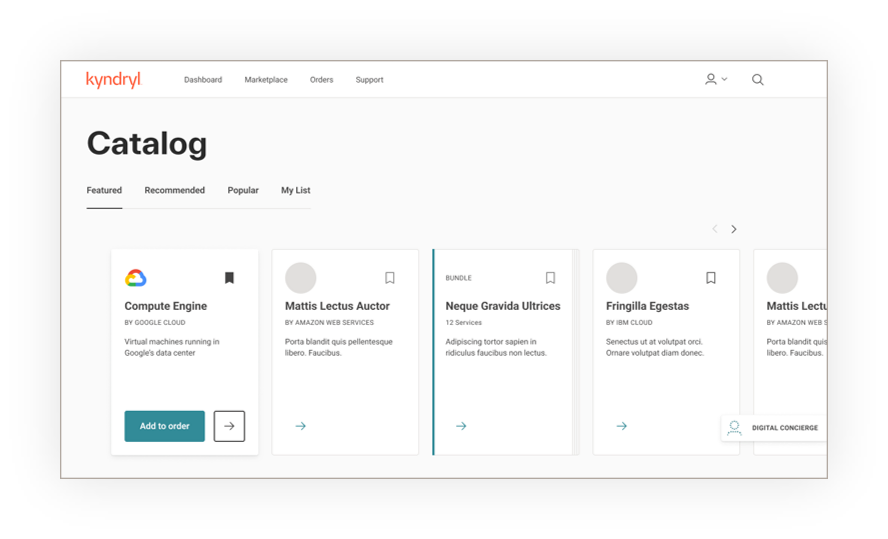This screenshot has width=888, height=539.
Task: Expand the user account dropdown
Action: click(715, 80)
